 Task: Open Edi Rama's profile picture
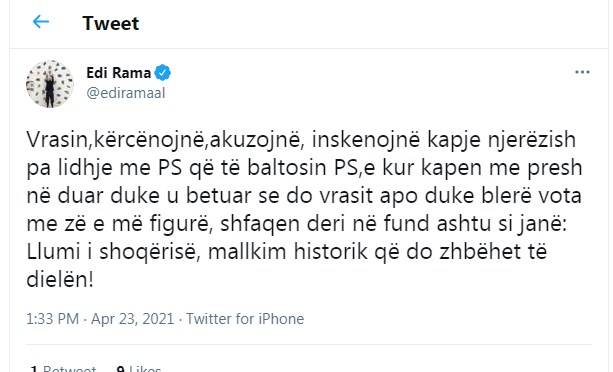pos(50,84)
